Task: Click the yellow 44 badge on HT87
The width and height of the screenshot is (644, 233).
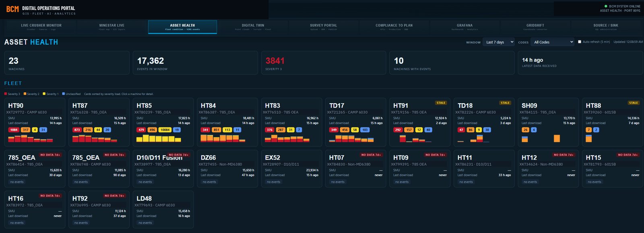Action: pos(98,130)
